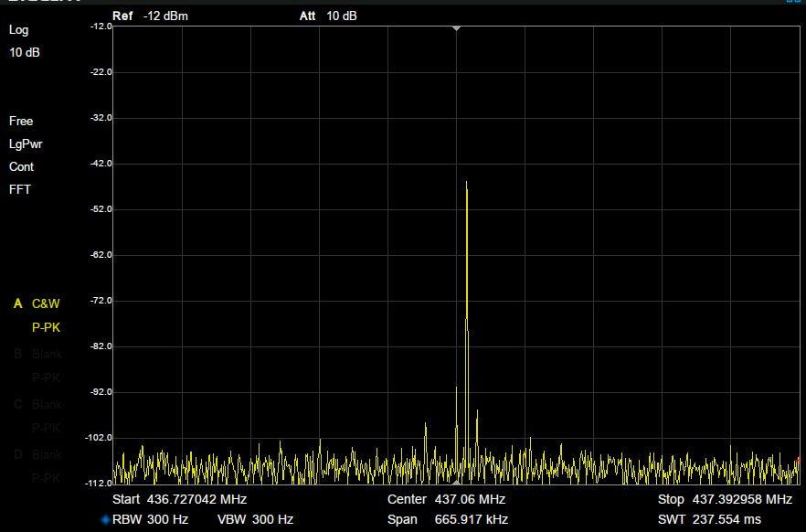Click the -72.0 axis label
The width and height of the screenshot is (806, 532).
click(x=101, y=301)
